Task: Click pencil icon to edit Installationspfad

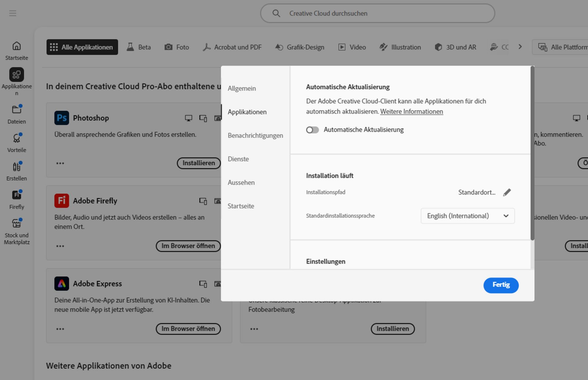Action: coord(507,192)
